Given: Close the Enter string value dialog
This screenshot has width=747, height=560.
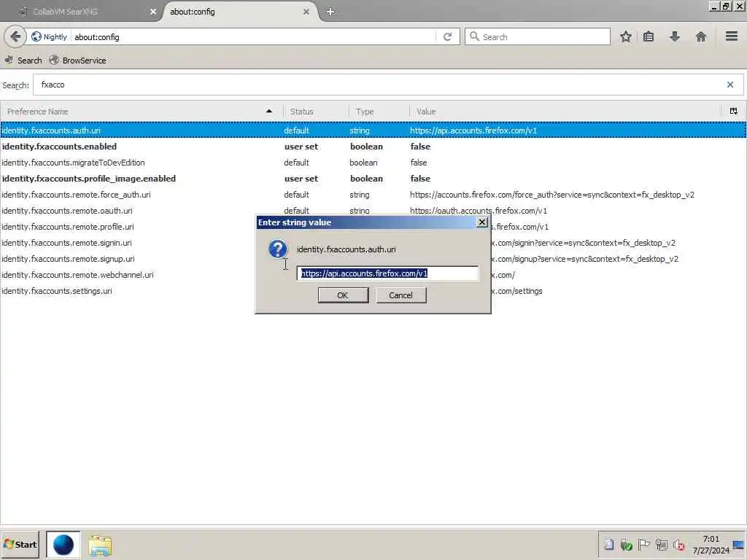Looking at the screenshot, I should coord(482,222).
